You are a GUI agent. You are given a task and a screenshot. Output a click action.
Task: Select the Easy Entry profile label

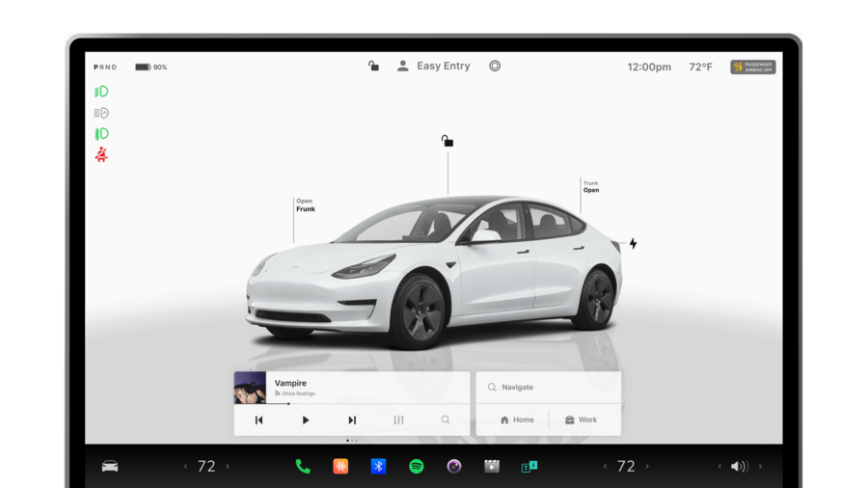point(444,66)
